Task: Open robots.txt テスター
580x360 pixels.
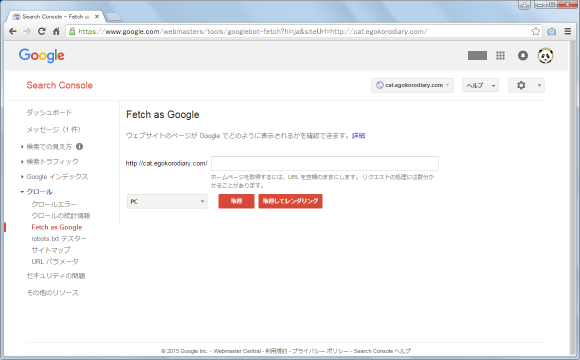Action: click(x=59, y=239)
